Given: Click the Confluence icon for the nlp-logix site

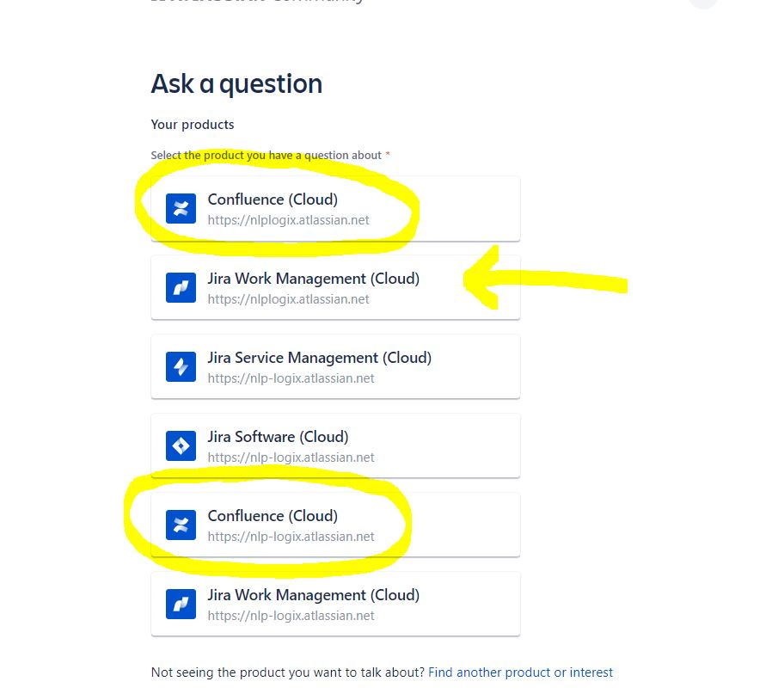Looking at the screenshot, I should [181, 525].
